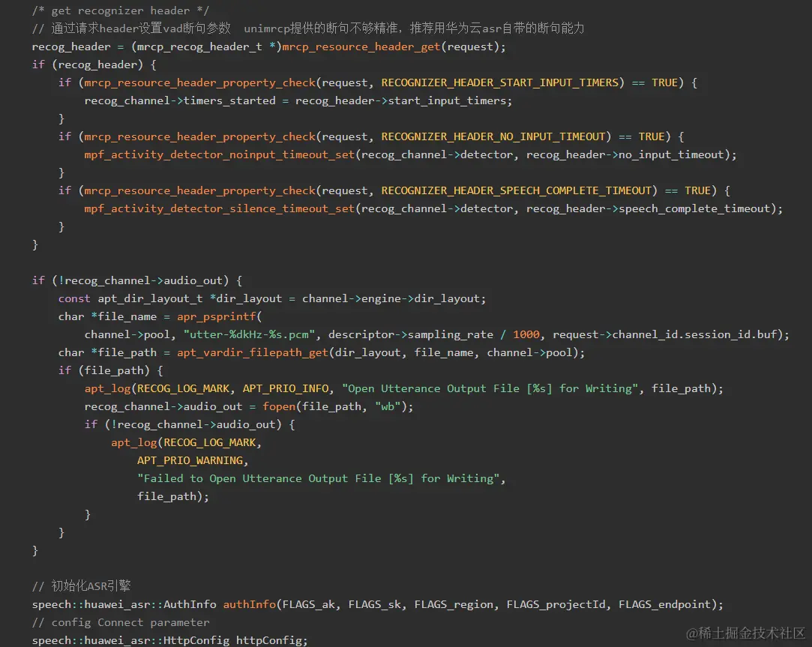The image size is (812, 647).
Task: Click 'APT_PRIO_WARNING' constant
Action: (x=190, y=460)
